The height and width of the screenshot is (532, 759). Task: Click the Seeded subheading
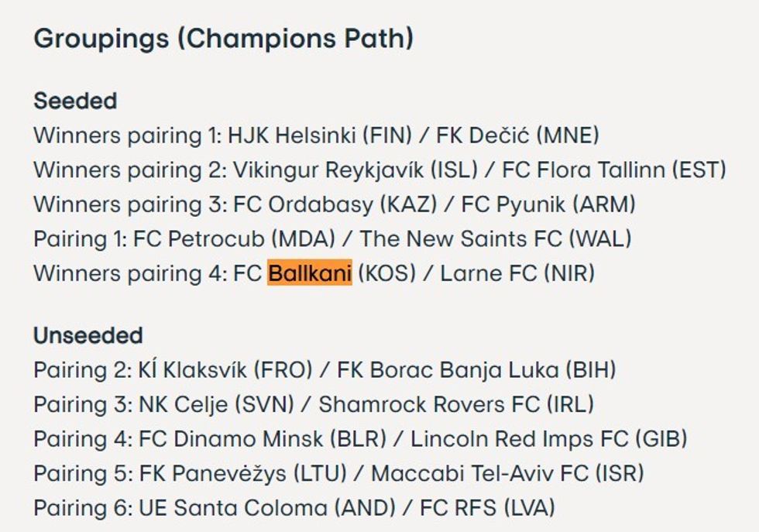[75, 101]
